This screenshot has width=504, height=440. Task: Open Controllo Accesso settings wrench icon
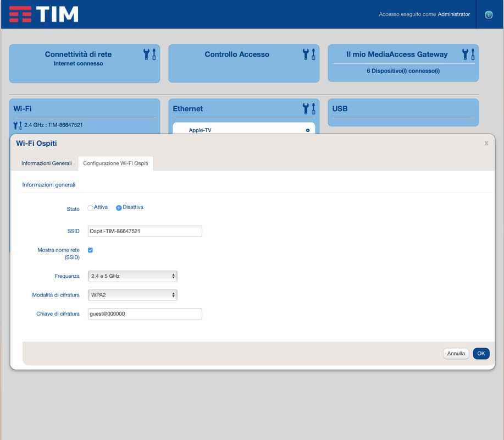(x=309, y=54)
